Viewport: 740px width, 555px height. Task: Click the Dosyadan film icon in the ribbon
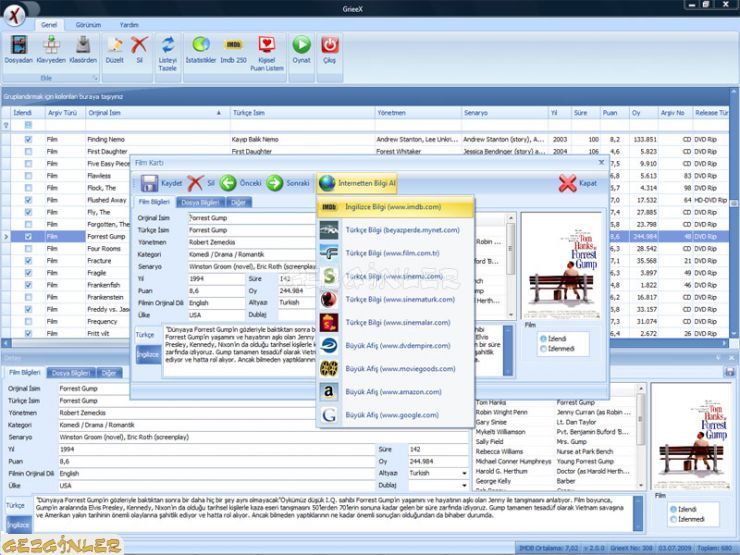(x=19, y=45)
